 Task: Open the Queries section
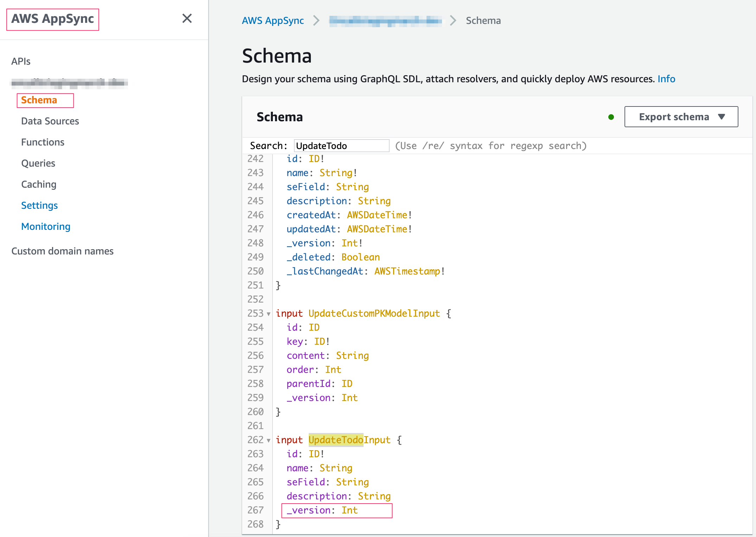point(38,163)
